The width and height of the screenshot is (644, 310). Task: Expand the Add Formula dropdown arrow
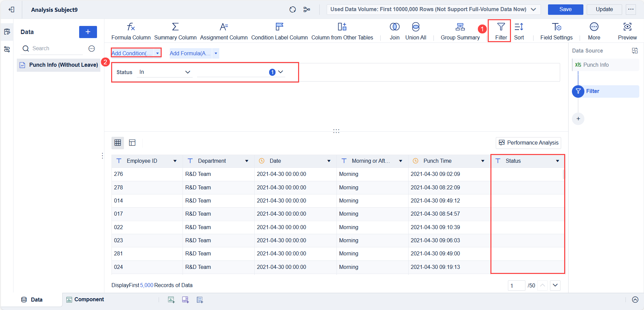tap(216, 53)
